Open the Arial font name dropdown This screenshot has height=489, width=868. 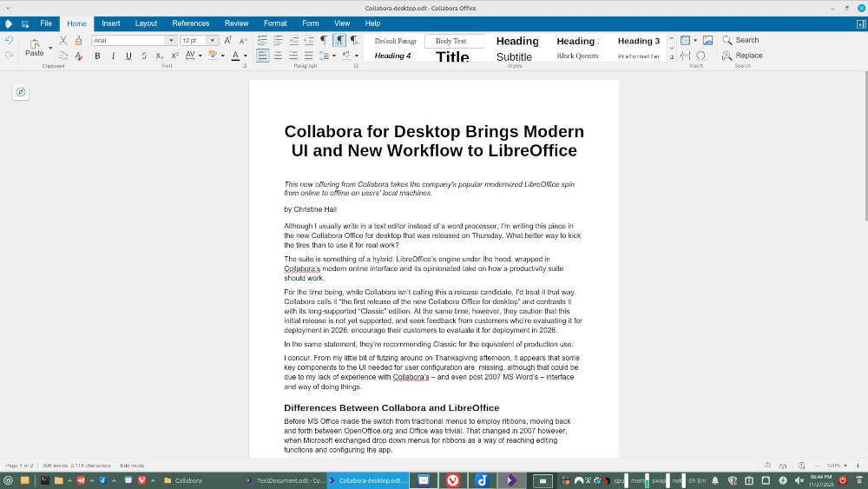[x=171, y=41]
